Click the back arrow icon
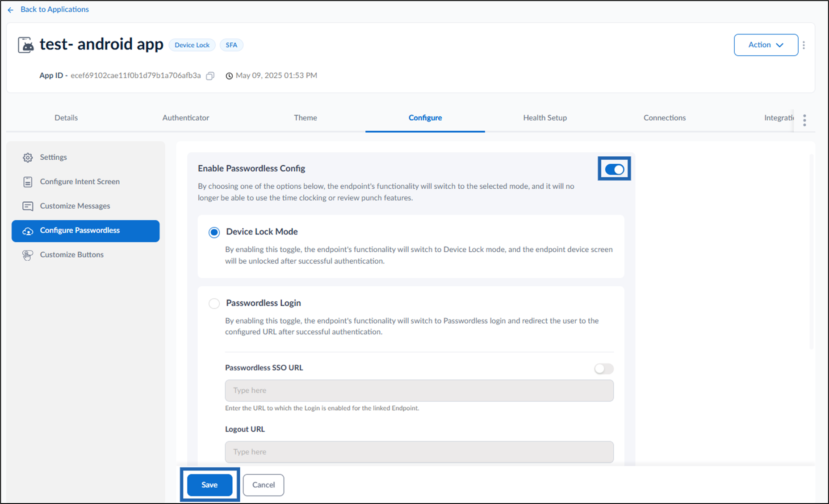Screen dimensions: 829x504 point(11,9)
